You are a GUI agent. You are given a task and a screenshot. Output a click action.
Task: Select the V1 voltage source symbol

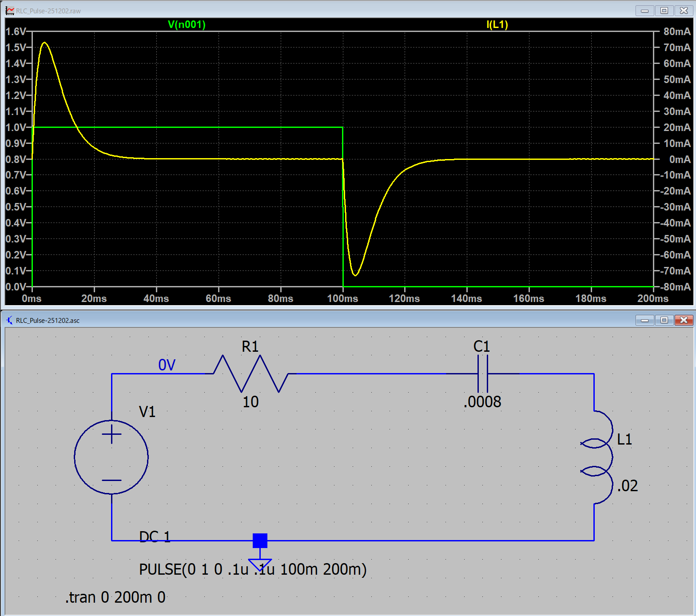[111, 457]
